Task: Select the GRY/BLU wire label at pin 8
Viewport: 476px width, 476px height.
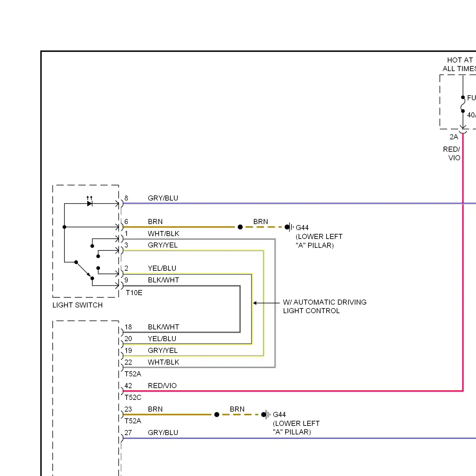Action: tap(163, 198)
